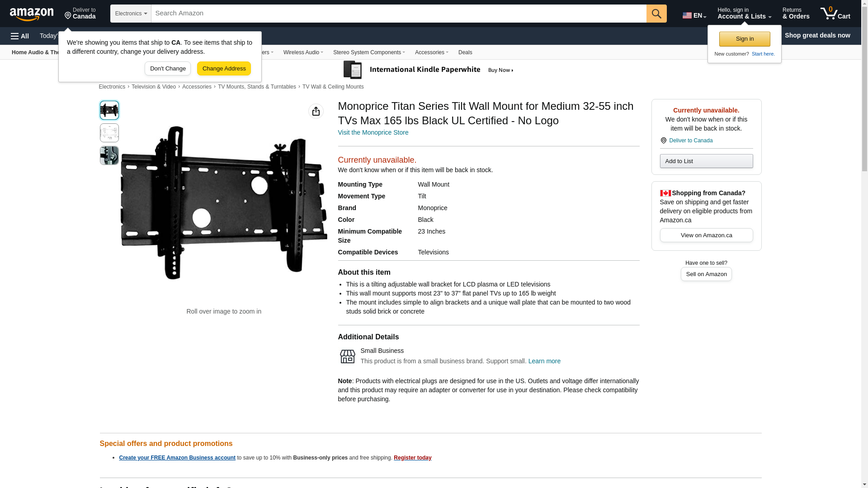Click the Amazon logo
868x488 pixels.
coord(32,14)
